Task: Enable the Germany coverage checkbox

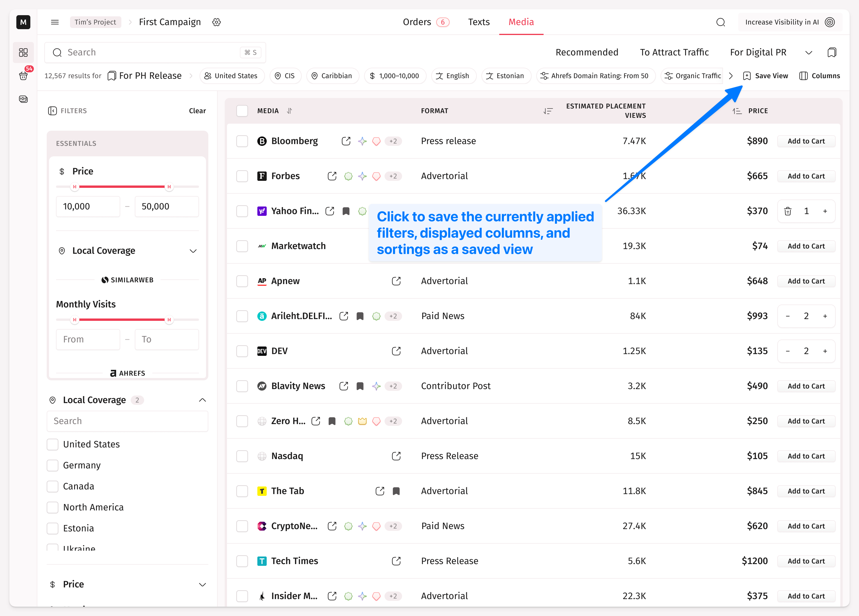Action: [53, 465]
